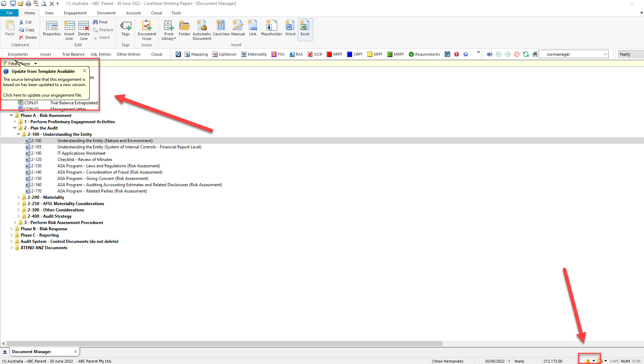The width and height of the screenshot is (644, 364).
Task: Click the home icon beside cw:manager
Action: 535,54
